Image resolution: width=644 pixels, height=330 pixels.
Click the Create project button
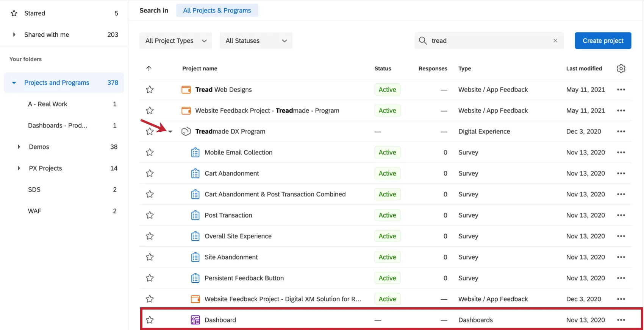click(603, 40)
